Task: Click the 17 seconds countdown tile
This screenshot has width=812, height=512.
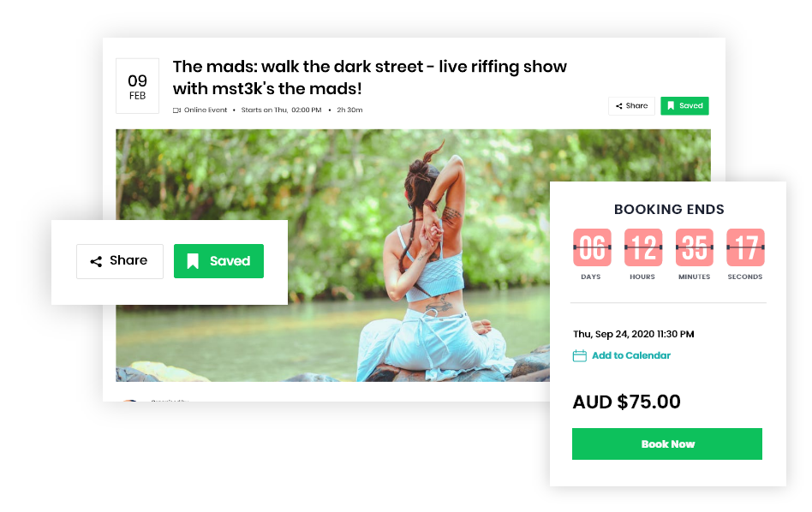Action: 746,247
